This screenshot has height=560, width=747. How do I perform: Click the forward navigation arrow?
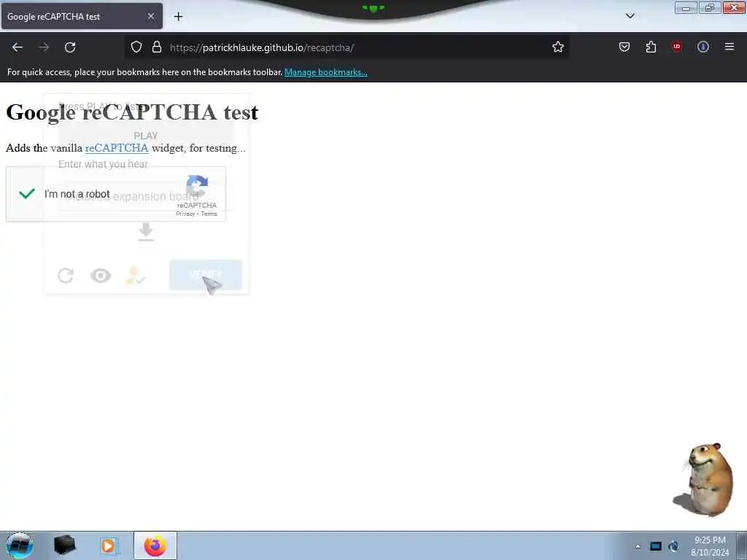(44, 47)
